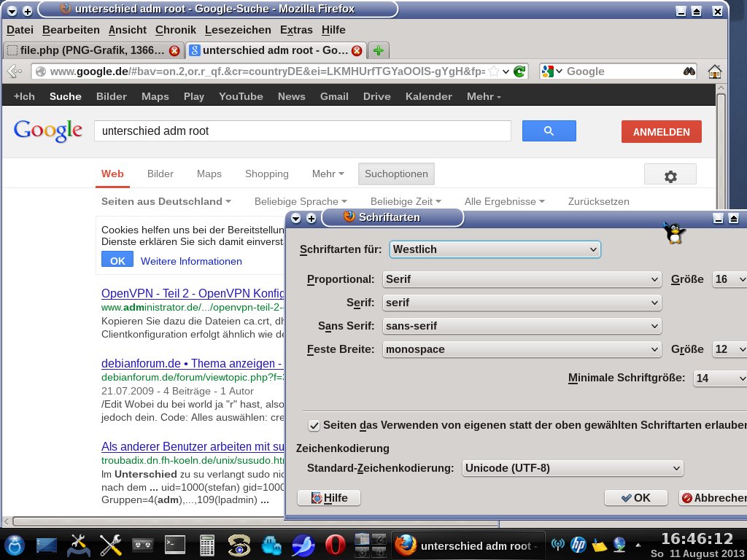Open a new tab with the green plus
Viewport: 747px width, 560px height.
(x=379, y=50)
